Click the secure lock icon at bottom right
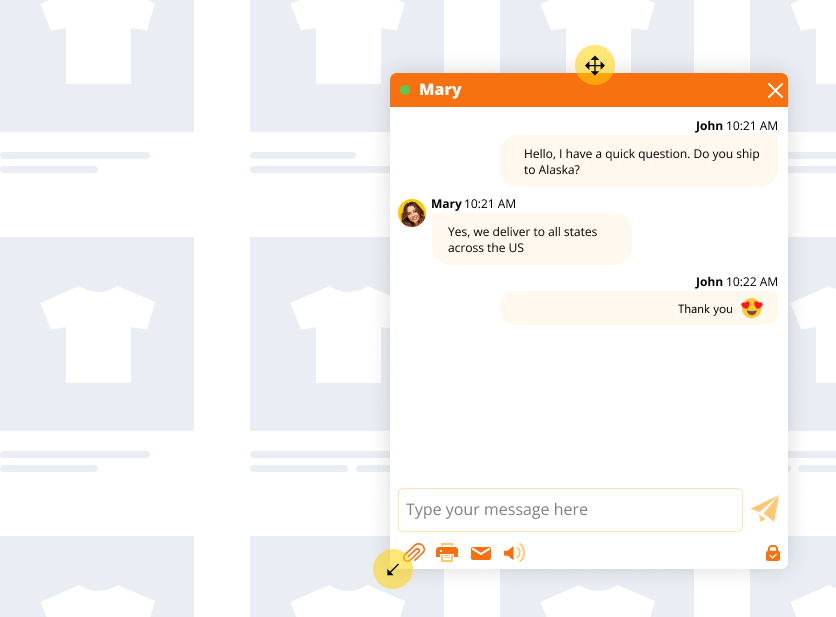 tap(772, 552)
